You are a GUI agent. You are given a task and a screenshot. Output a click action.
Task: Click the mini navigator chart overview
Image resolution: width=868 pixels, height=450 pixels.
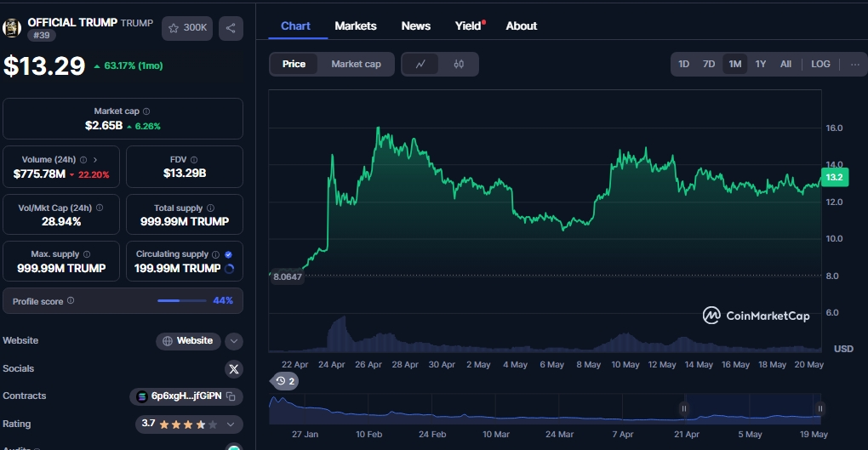click(x=545, y=409)
